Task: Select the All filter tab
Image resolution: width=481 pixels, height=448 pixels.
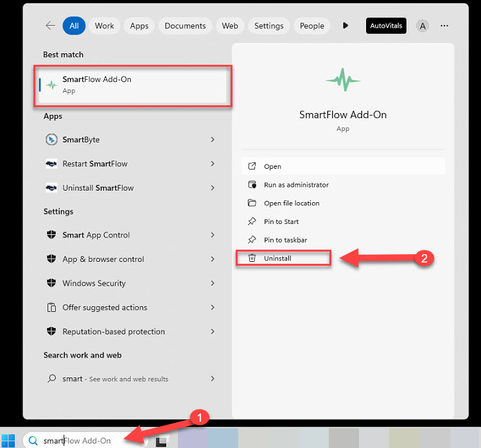Action: (x=74, y=26)
